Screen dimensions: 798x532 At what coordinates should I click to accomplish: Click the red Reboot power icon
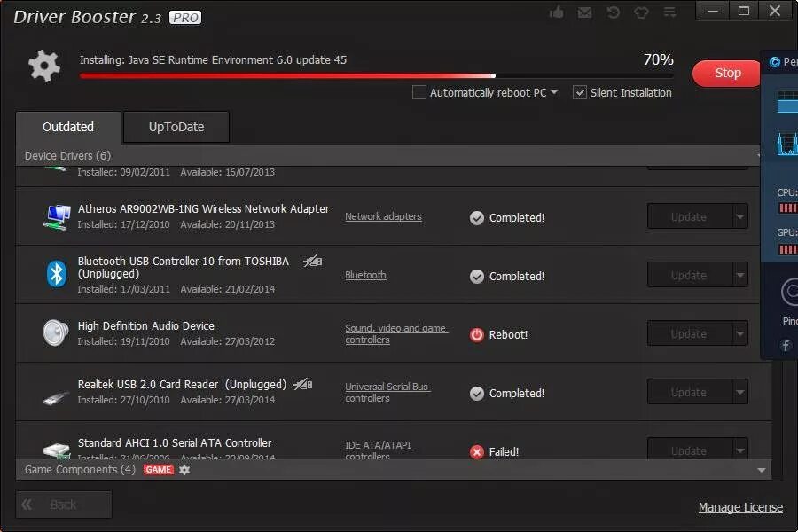(477, 335)
